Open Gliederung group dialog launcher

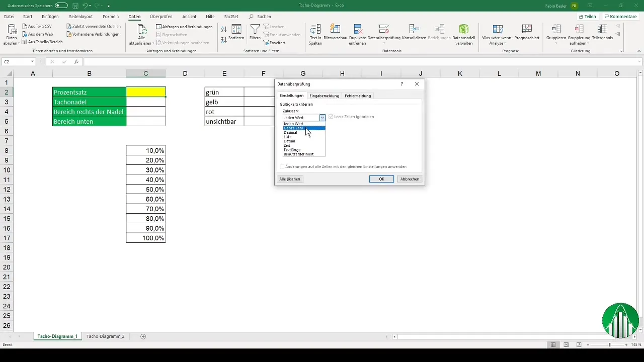pyautogui.click(x=621, y=51)
